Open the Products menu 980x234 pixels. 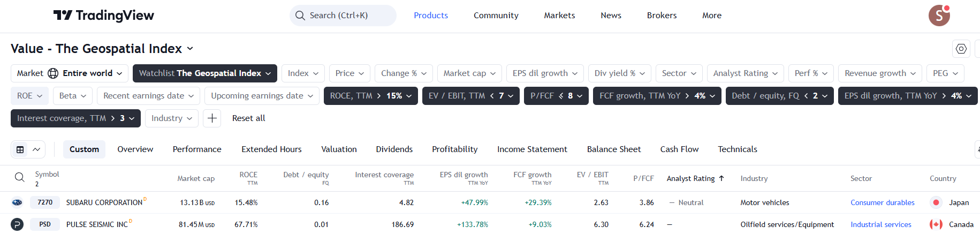click(431, 16)
